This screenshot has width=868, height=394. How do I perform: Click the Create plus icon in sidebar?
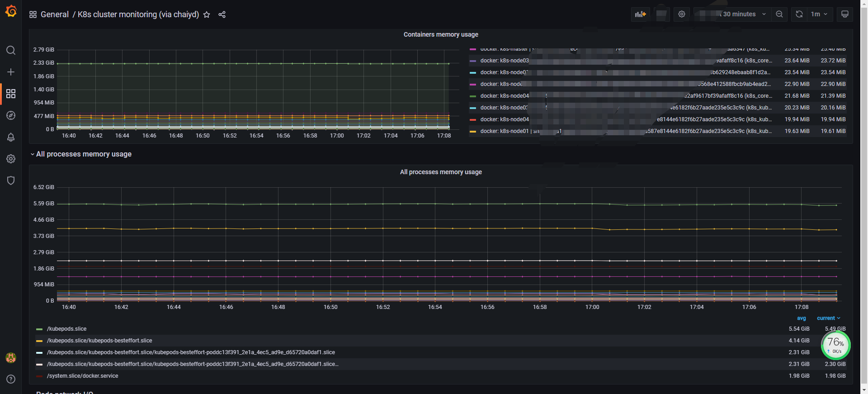click(11, 72)
